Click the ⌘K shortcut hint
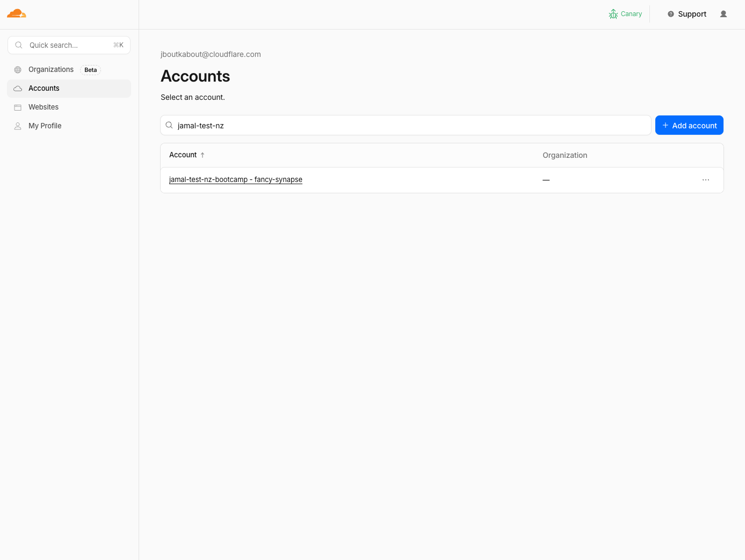This screenshot has height=560, width=745. tap(118, 45)
